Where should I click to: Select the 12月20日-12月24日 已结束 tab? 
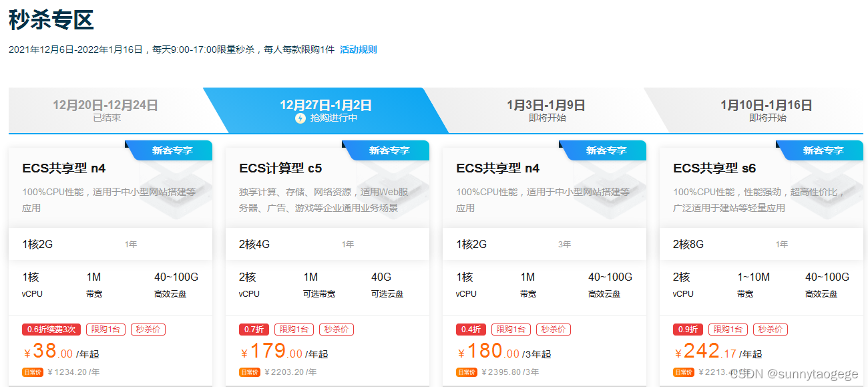pyautogui.click(x=105, y=110)
